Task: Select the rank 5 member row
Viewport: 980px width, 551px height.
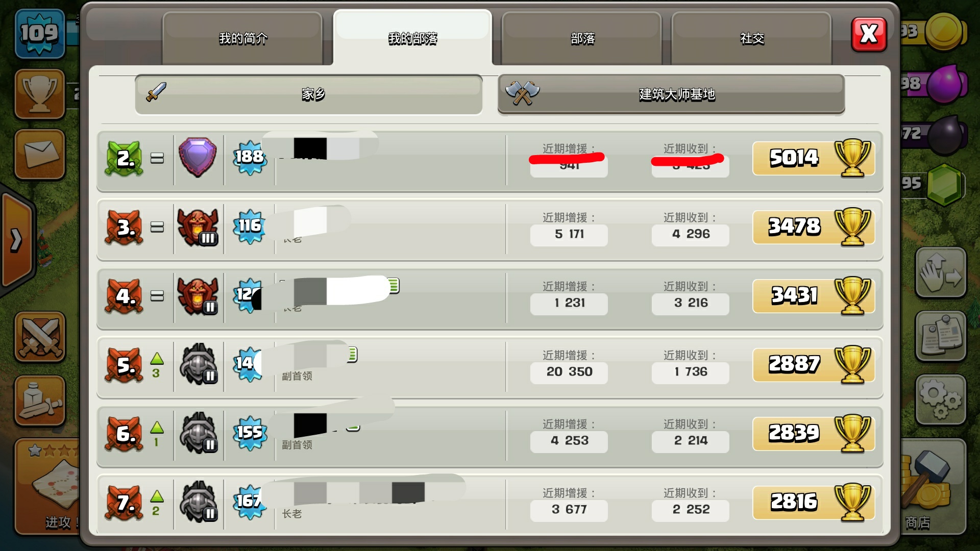Action: [490, 367]
